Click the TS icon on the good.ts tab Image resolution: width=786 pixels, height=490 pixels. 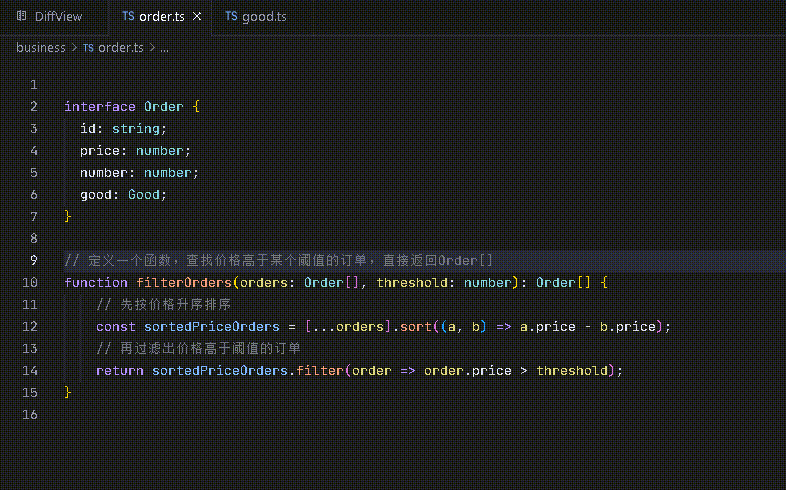click(x=231, y=17)
